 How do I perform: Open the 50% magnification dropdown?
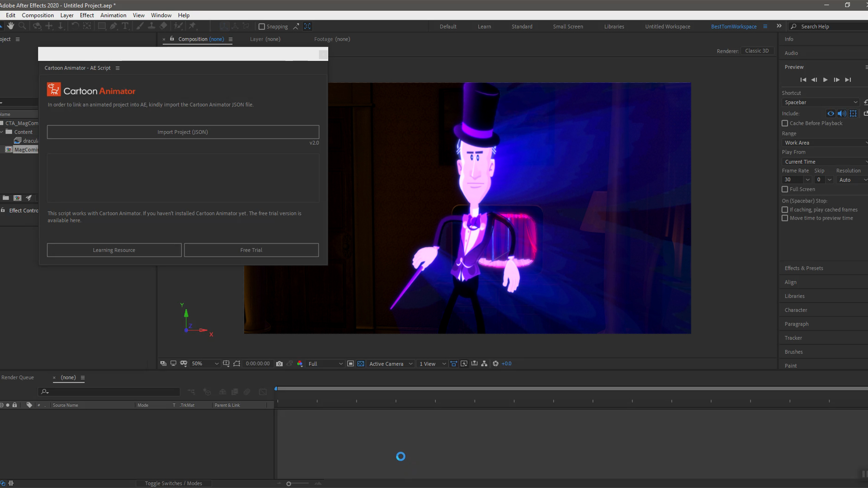(x=205, y=364)
